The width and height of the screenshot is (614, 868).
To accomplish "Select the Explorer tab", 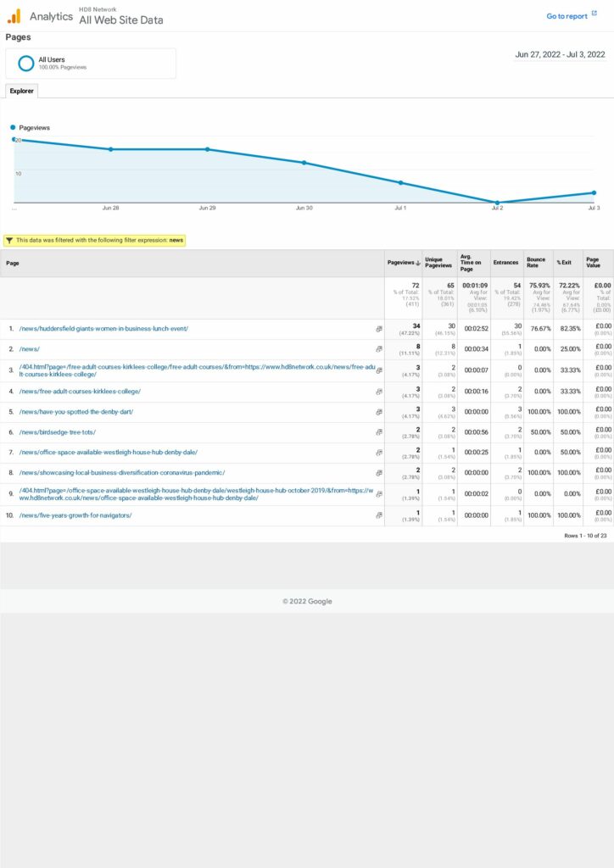I will pyautogui.click(x=21, y=91).
